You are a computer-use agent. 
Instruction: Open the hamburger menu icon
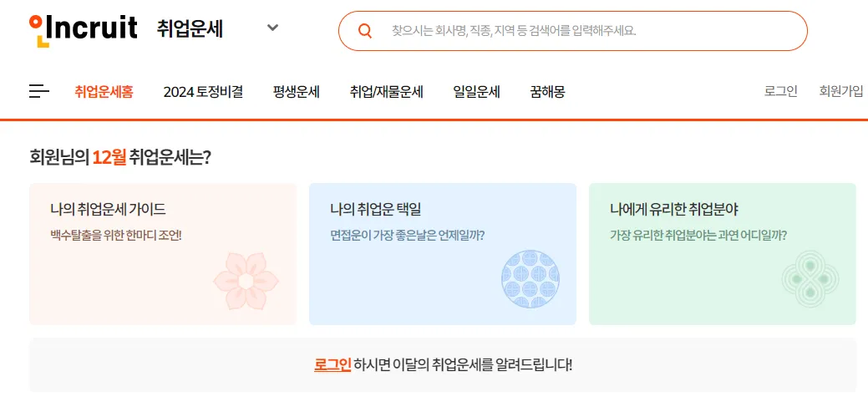click(39, 91)
